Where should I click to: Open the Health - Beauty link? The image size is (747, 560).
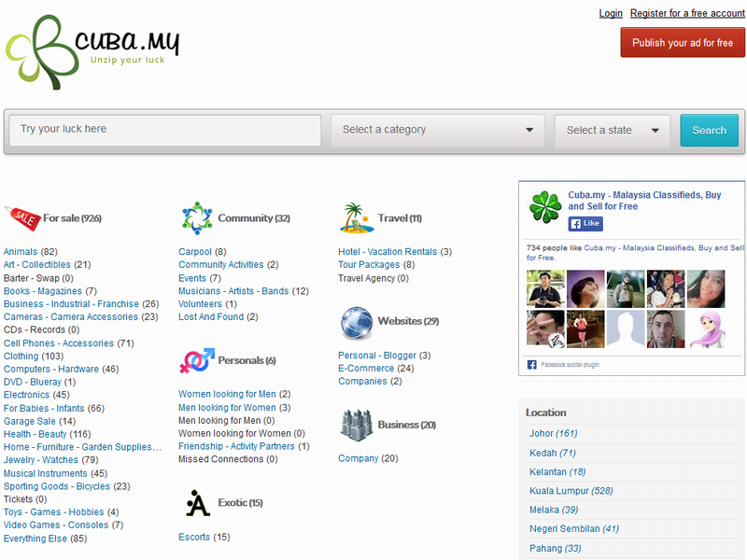click(35, 434)
